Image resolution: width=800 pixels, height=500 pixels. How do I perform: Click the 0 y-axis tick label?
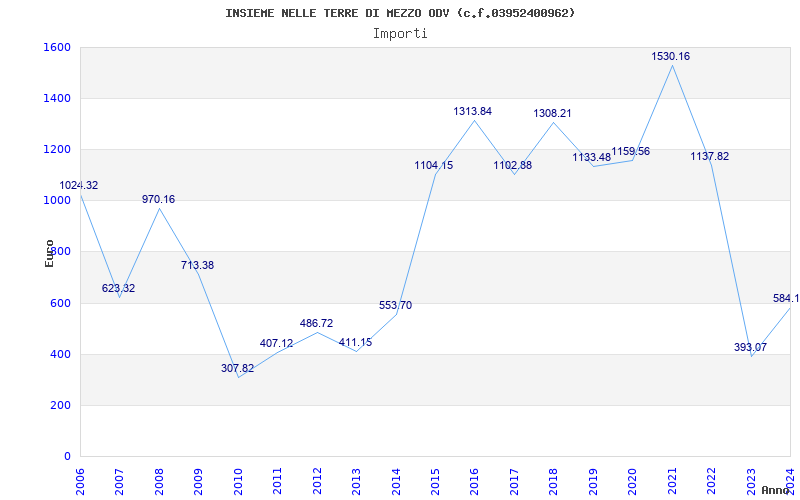click(x=67, y=456)
